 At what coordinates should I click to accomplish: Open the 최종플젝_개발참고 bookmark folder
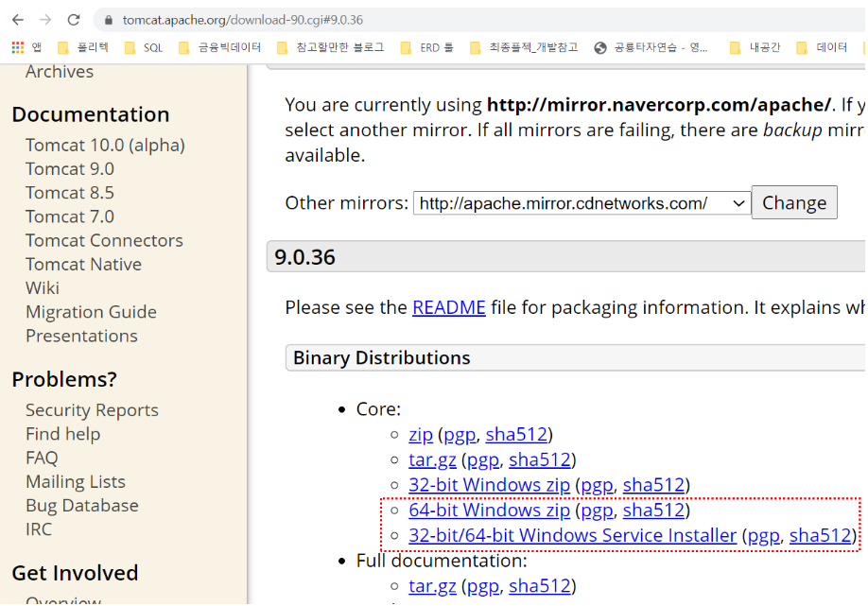pyautogui.click(x=524, y=47)
